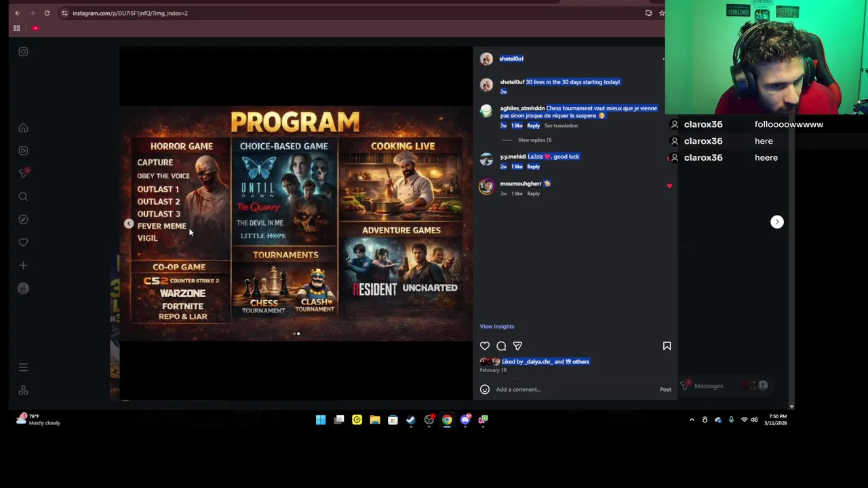The width and height of the screenshot is (868, 488).
Task: Open the Messages icon with red badge
Action: point(23,174)
